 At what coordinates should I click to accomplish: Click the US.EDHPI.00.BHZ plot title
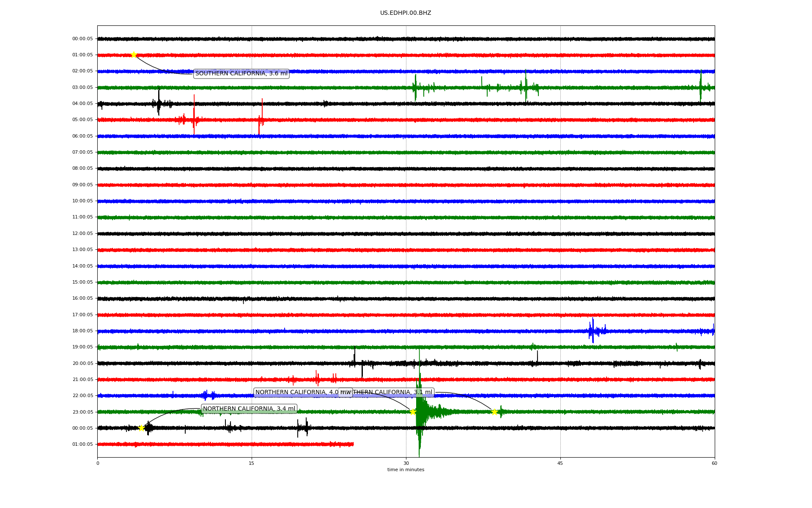click(405, 13)
